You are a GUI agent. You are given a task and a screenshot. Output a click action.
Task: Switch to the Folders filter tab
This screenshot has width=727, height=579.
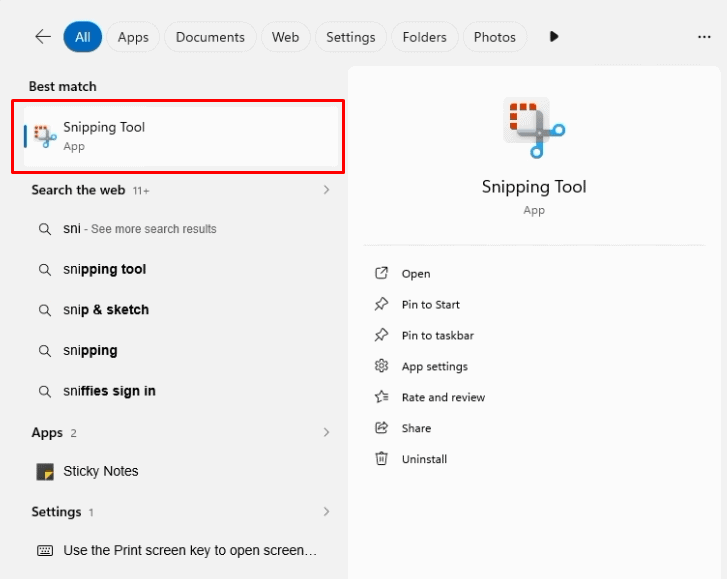tap(424, 37)
